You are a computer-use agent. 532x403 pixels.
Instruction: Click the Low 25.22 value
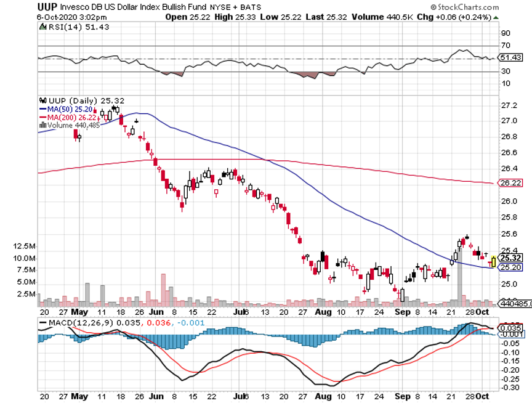pyautogui.click(x=281, y=17)
